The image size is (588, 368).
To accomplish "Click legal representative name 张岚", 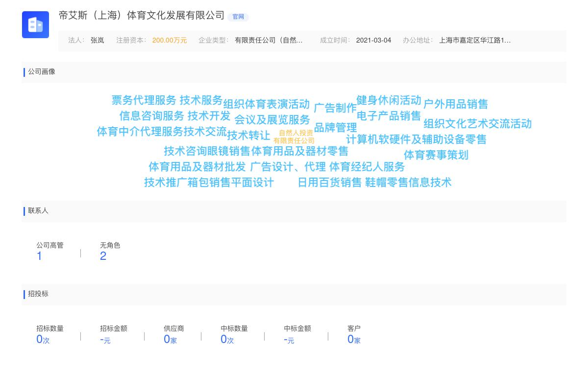I will (x=97, y=40).
